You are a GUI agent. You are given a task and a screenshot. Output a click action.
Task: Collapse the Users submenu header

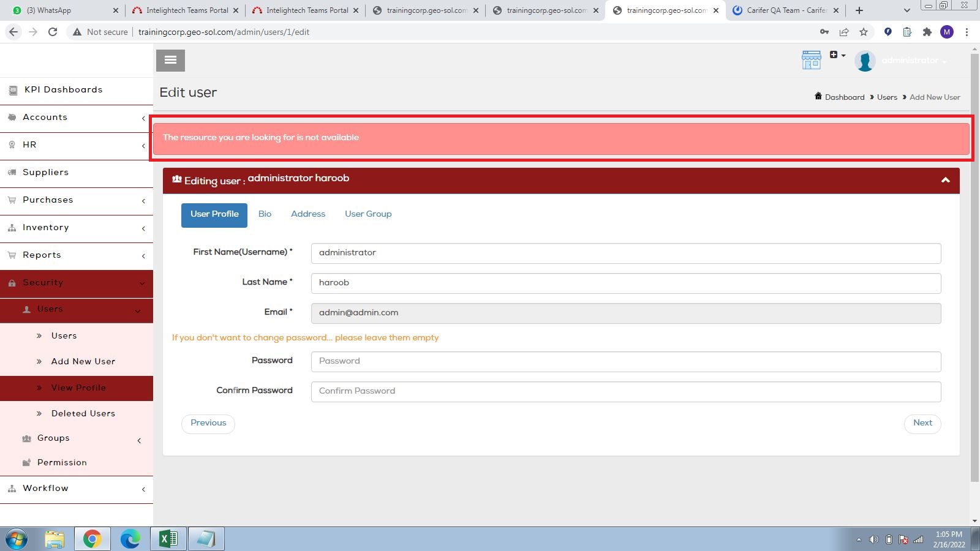[77, 310]
